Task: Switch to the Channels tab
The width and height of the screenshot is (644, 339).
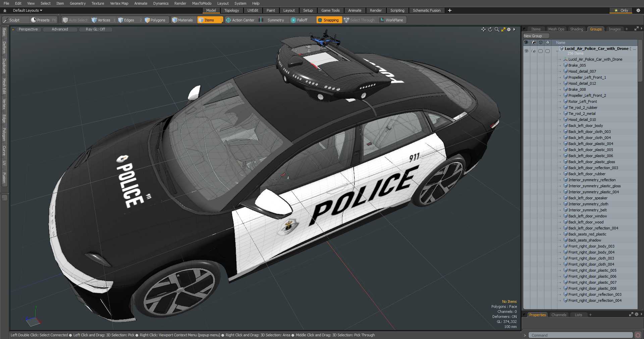Action: tap(559, 315)
